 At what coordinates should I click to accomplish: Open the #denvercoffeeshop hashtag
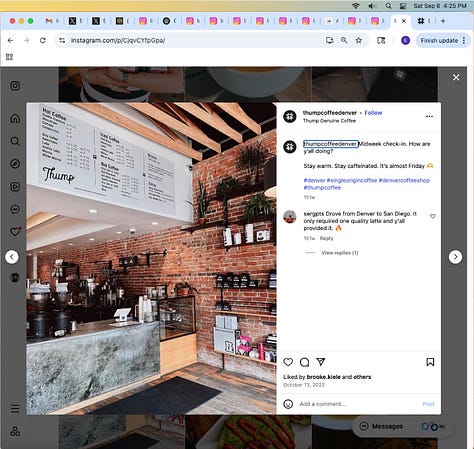click(x=404, y=180)
